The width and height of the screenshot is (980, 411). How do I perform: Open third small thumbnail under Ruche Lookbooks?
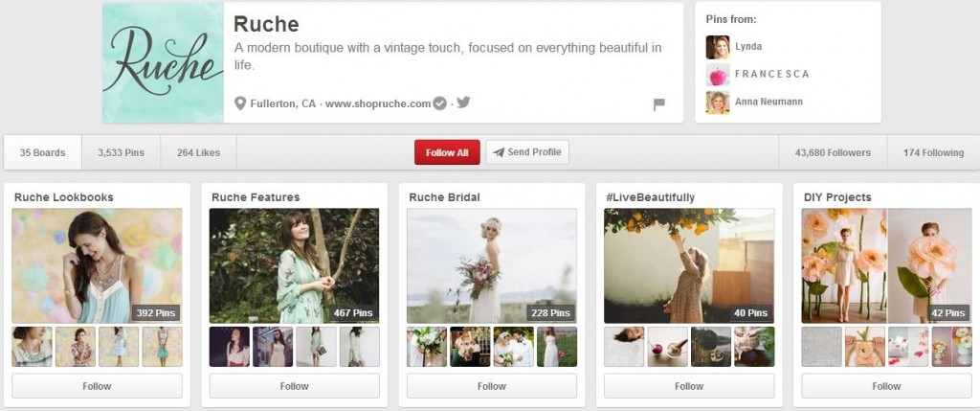tap(119, 347)
